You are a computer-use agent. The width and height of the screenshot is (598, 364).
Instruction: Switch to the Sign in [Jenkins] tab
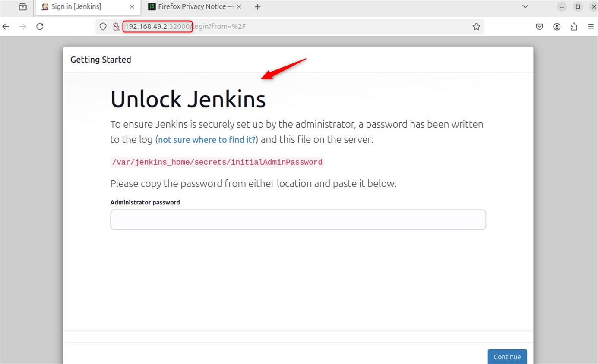click(x=88, y=7)
